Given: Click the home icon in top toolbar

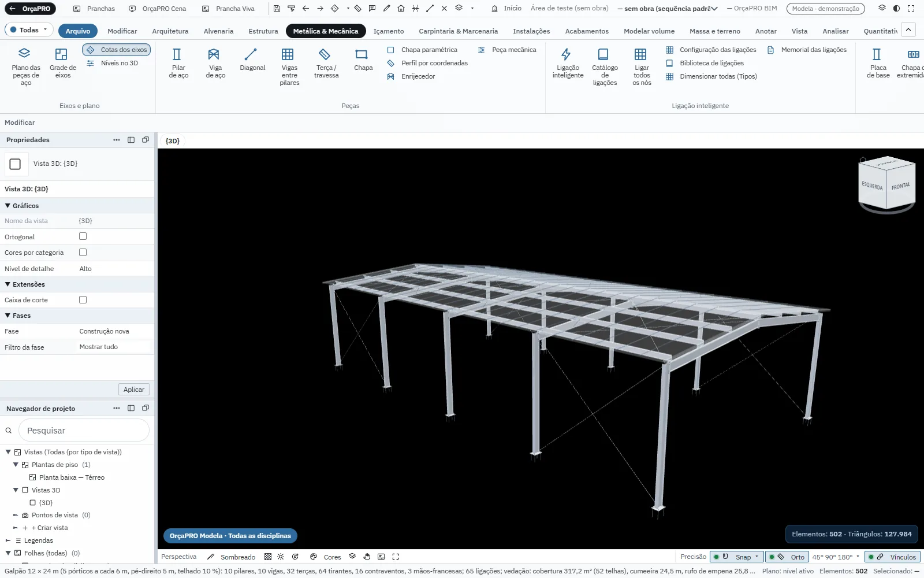Looking at the screenshot, I should 401,9.
